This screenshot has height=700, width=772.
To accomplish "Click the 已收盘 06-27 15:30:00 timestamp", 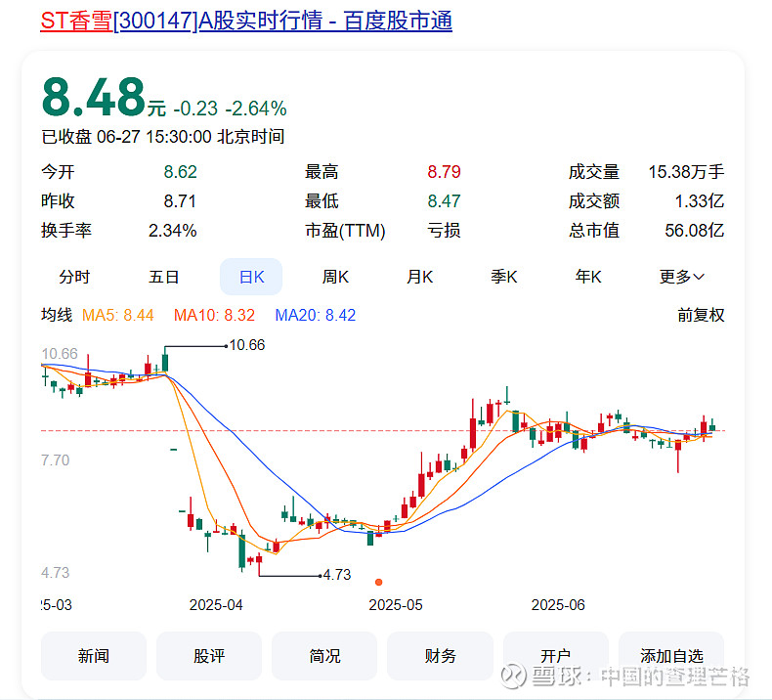I will pyautogui.click(x=163, y=137).
